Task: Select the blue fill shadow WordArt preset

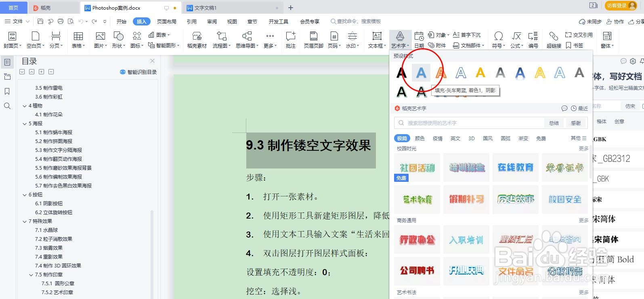Action: pyautogui.click(x=421, y=73)
